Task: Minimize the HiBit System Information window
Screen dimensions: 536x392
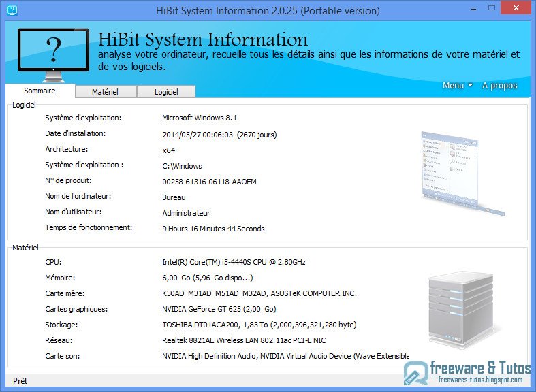Action: click(x=473, y=10)
